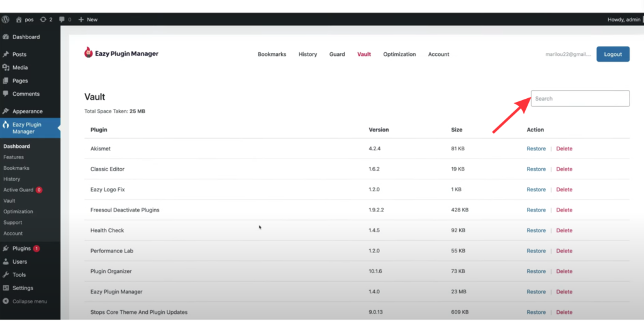Click the Settings icon in sidebar

point(6,288)
